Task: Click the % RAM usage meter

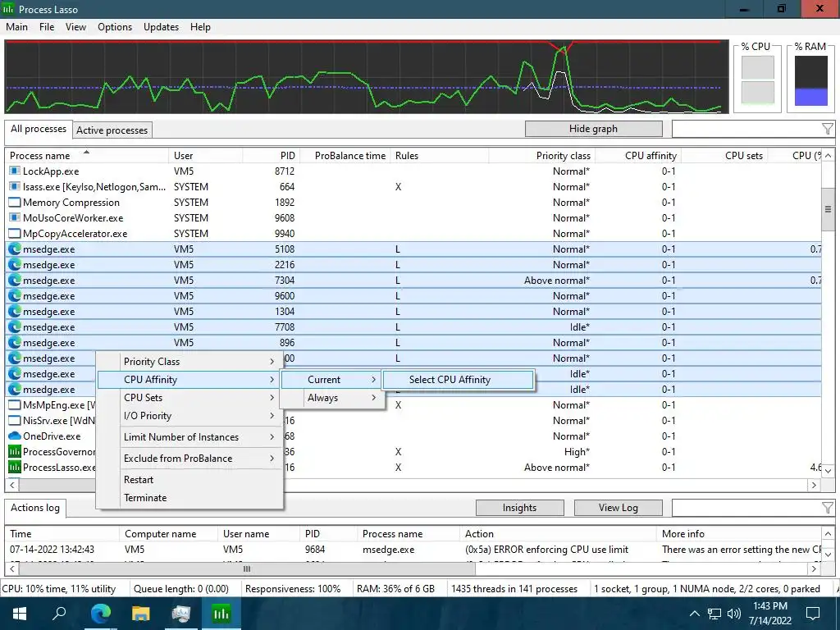Action: click(x=810, y=80)
